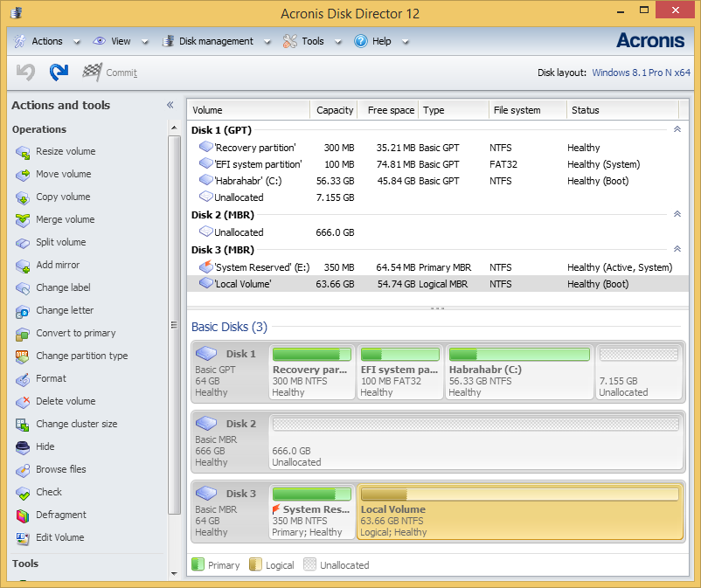701x588 pixels.
Task: Click the Change cluster size icon
Action: (23, 425)
